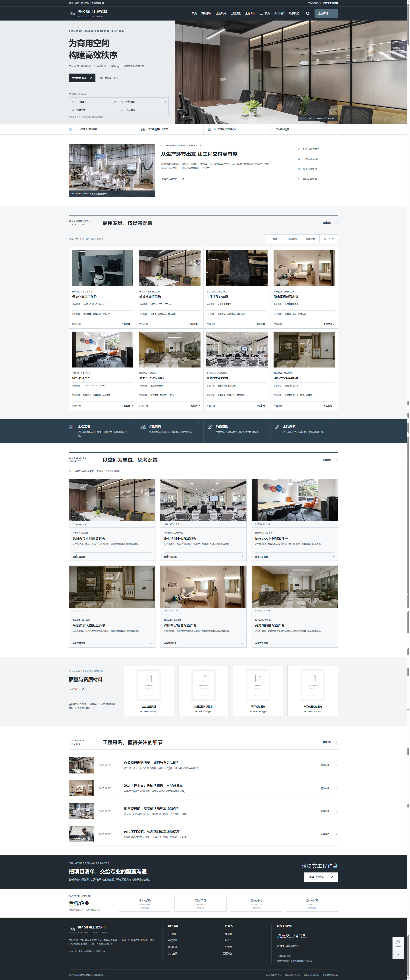Viewport: 410px width, 980px height.
Task: Open 商用家具 in the top navigation
Action: coord(206,13)
